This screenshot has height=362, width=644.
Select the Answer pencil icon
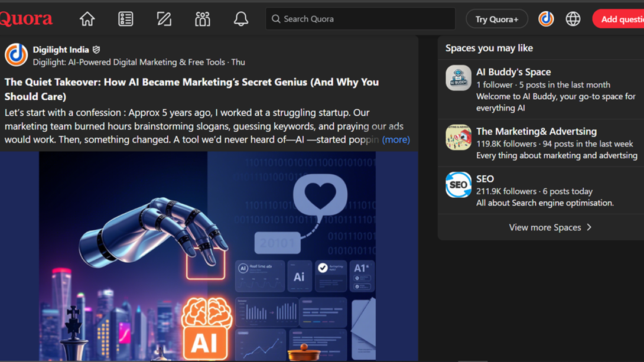click(x=164, y=18)
